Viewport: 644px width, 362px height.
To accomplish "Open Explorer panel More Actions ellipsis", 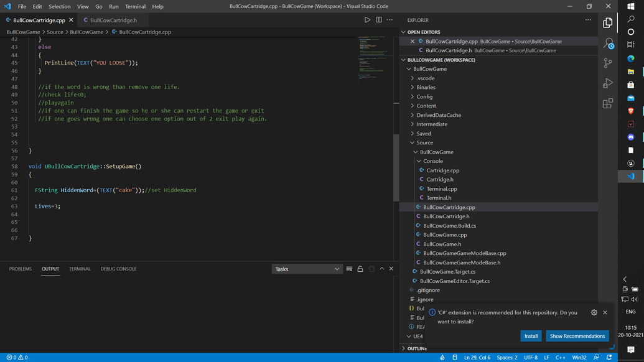I will pos(588,20).
